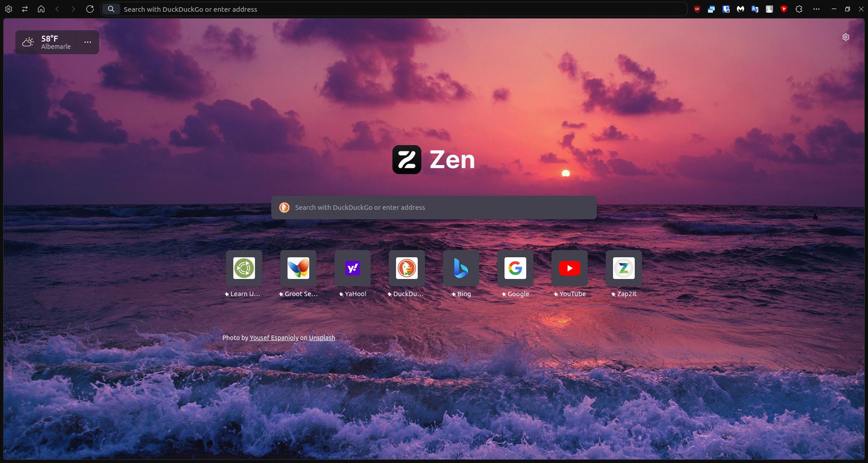Click DuckDuckGo icon in center search box

click(x=284, y=208)
